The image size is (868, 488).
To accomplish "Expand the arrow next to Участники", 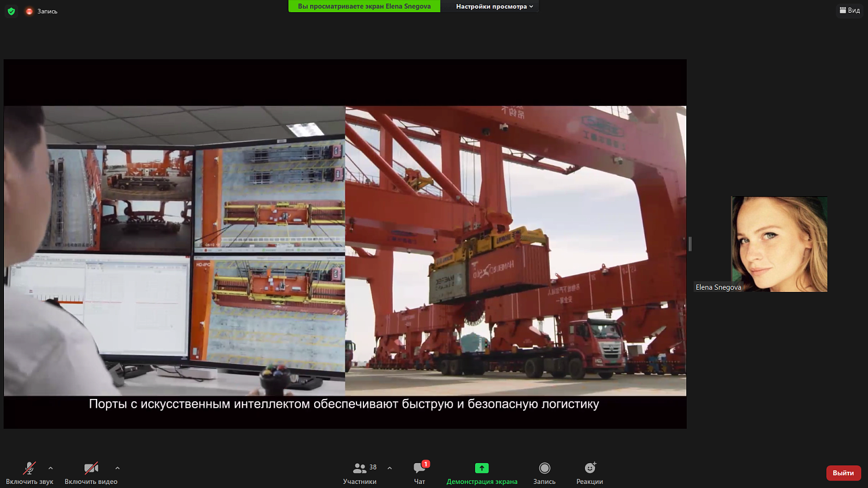I will [389, 468].
